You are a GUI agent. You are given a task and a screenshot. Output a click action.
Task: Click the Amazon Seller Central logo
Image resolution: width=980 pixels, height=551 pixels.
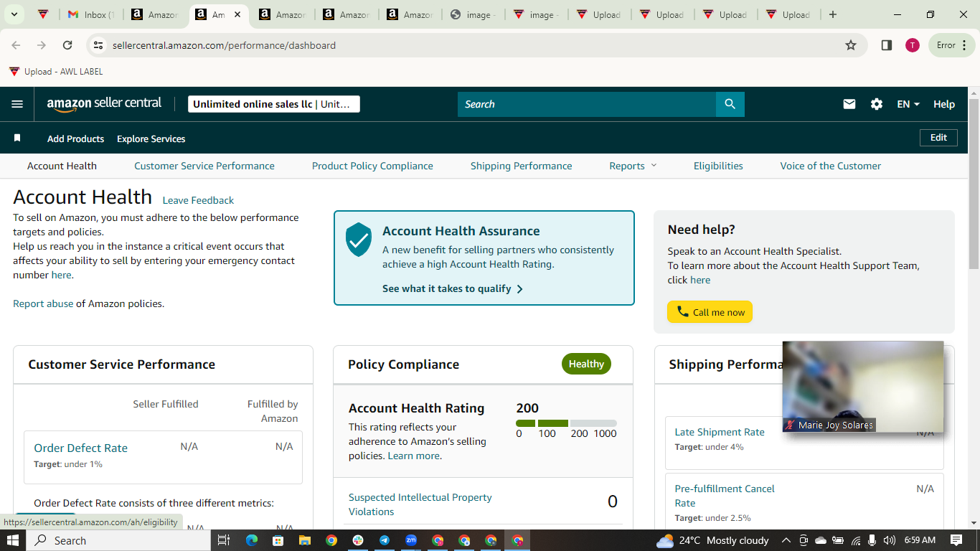click(x=104, y=104)
